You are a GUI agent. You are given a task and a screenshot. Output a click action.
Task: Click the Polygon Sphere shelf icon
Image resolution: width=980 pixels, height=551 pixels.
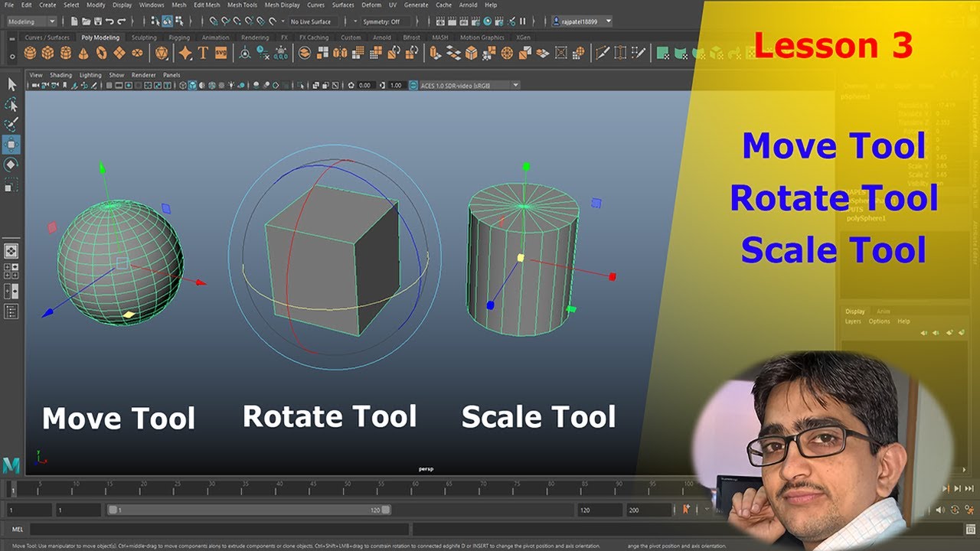30,53
